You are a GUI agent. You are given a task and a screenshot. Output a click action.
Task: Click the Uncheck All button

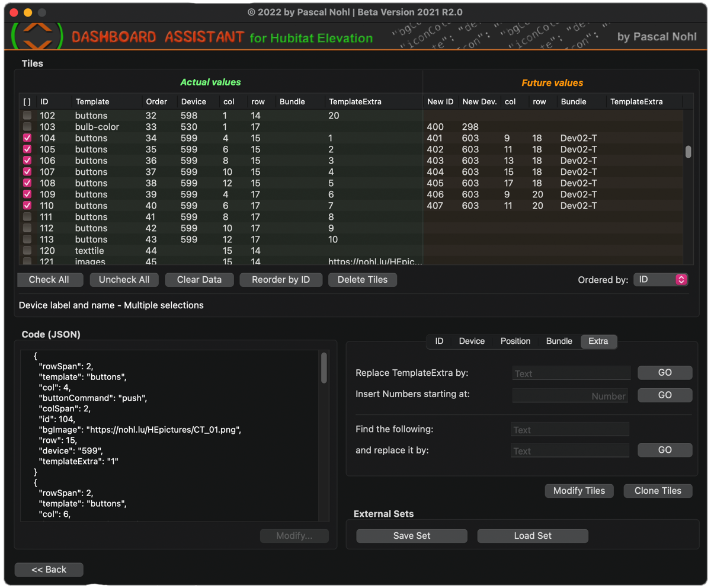[x=124, y=280]
